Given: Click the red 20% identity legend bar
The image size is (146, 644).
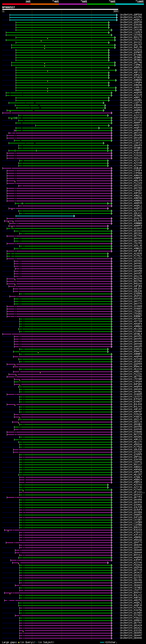Looking at the screenshot, I should (x=16, y=4).
